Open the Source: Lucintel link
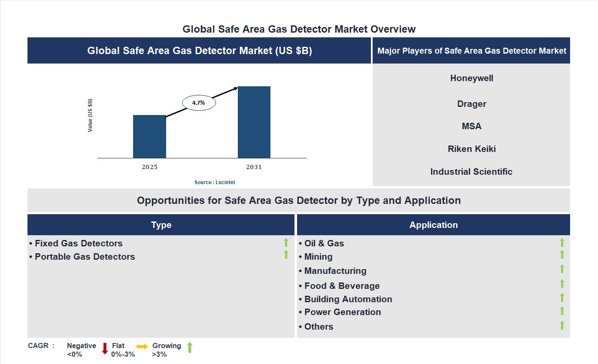Screen dimensions: 598x364 tap(214, 182)
